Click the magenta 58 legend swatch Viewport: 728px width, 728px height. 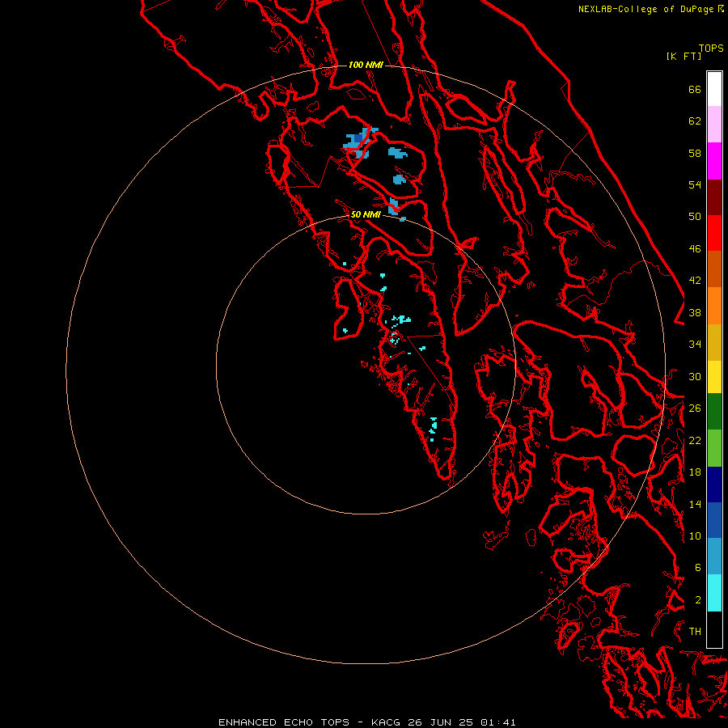point(714,161)
